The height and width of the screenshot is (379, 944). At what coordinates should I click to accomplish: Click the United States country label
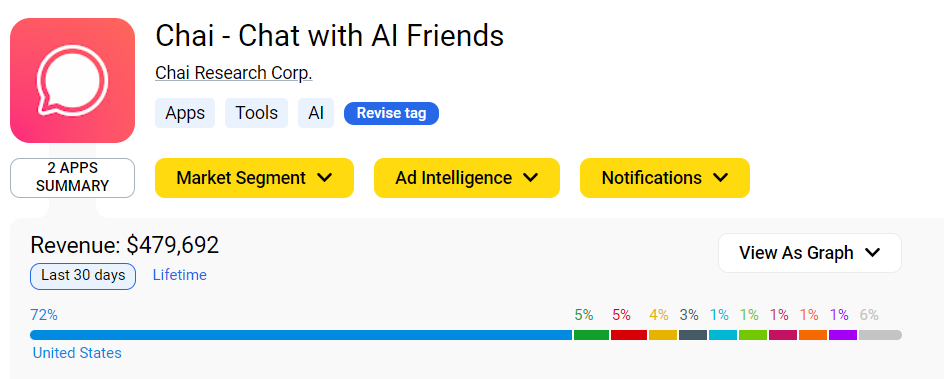pyautogui.click(x=77, y=353)
